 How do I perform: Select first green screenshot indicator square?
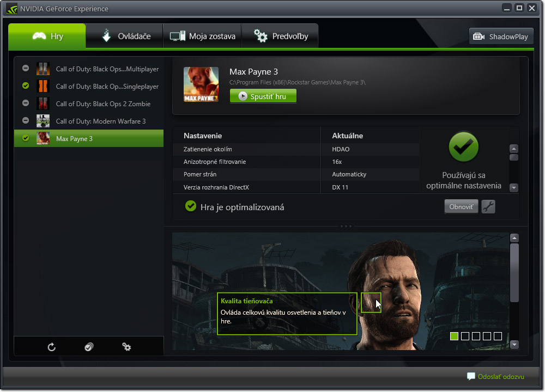pyautogui.click(x=454, y=336)
